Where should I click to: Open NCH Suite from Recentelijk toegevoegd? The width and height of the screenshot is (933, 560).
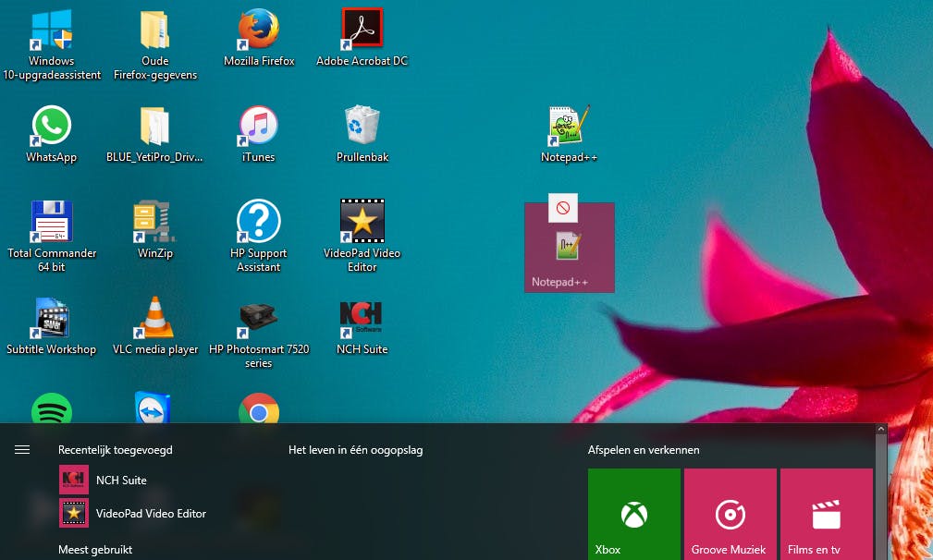103,480
